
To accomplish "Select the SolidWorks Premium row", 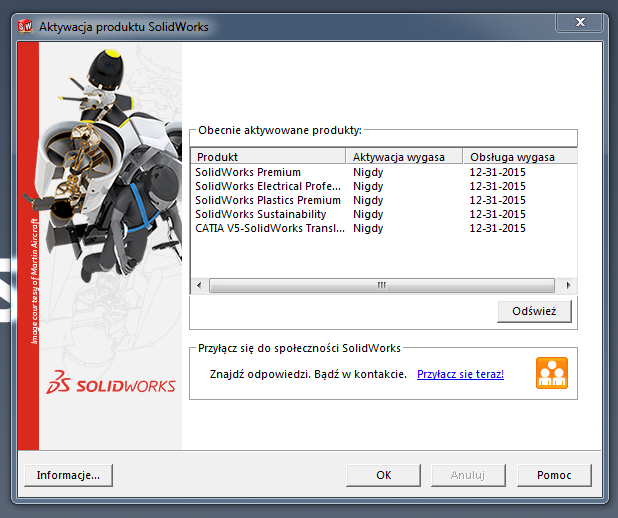I will pos(248,172).
